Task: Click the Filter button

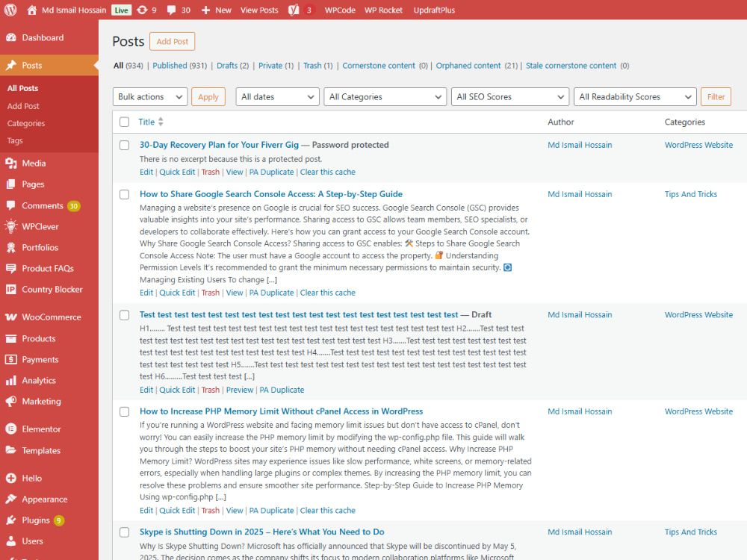Action: coord(716,96)
